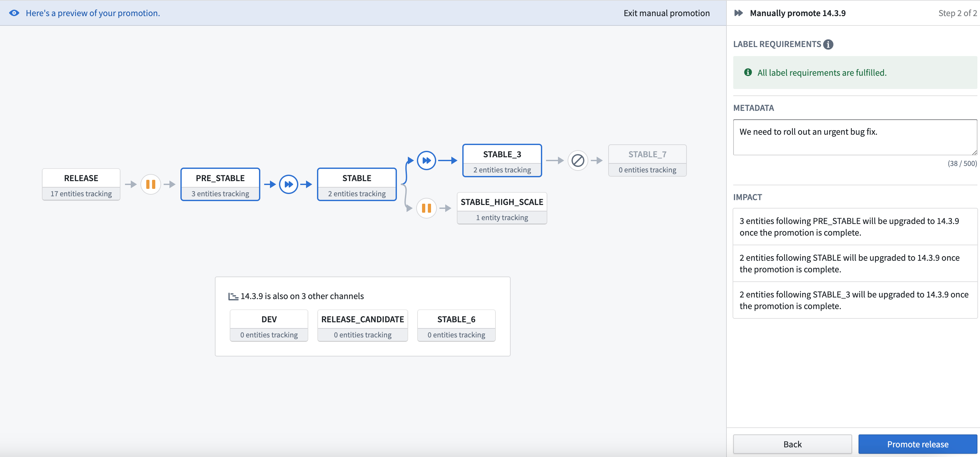Expand the green label requirements fulfilled section
Image resolution: width=980 pixels, height=457 pixels.
[x=852, y=72]
